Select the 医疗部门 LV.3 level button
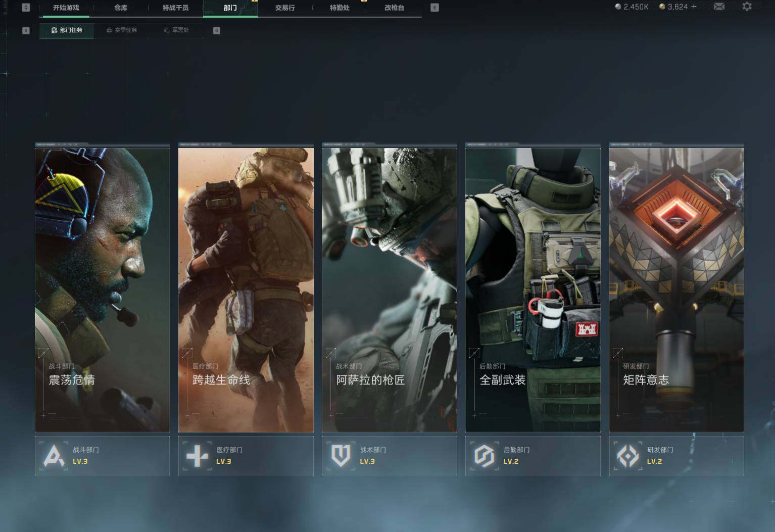The height and width of the screenshot is (532, 775). (x=246, y=456)
